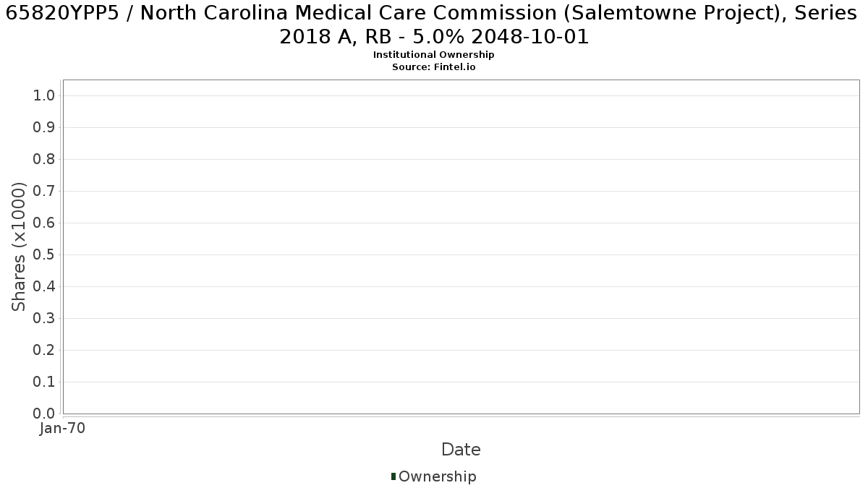The height and width of the screenshot is (488, 868).
Task: Click the Source: Fintel.io text
Action: click(x=434, y=67)
